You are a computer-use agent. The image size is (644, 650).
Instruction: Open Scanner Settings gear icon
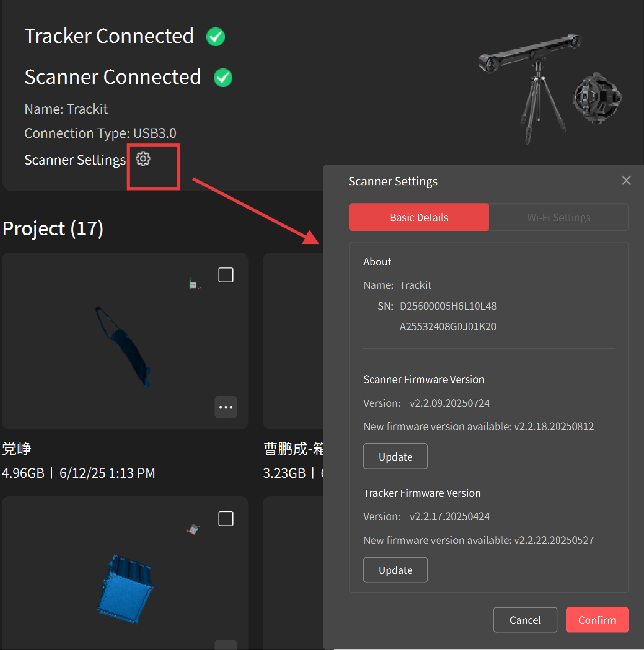tap(143, 159)
